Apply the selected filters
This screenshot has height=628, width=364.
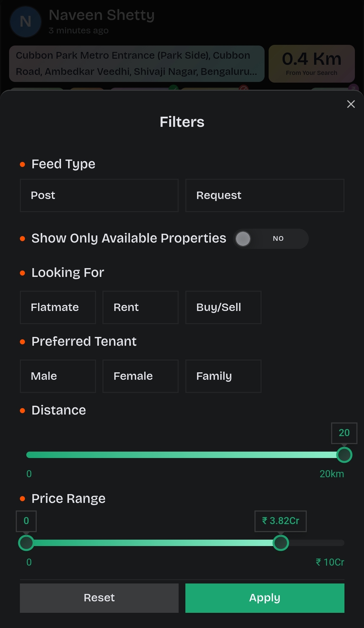pyautogui.click(x=265, y=598)
